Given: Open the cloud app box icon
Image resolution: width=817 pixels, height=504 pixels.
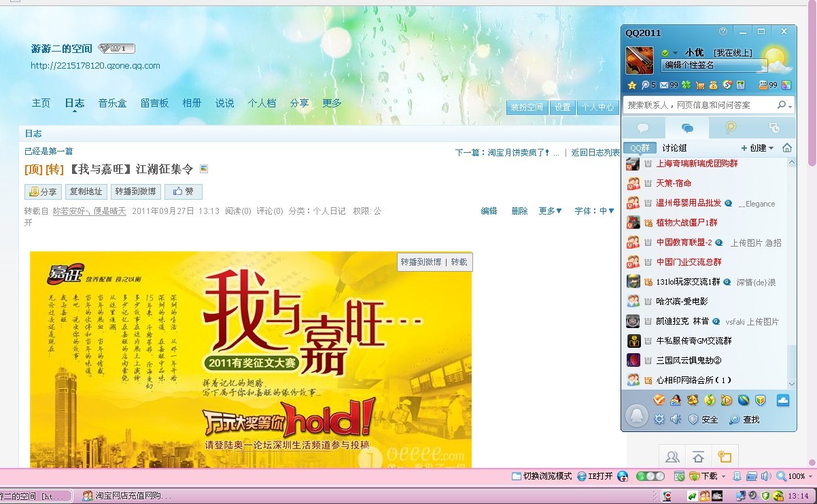Looking at the screenshot, I should click(x=783, y=400).
